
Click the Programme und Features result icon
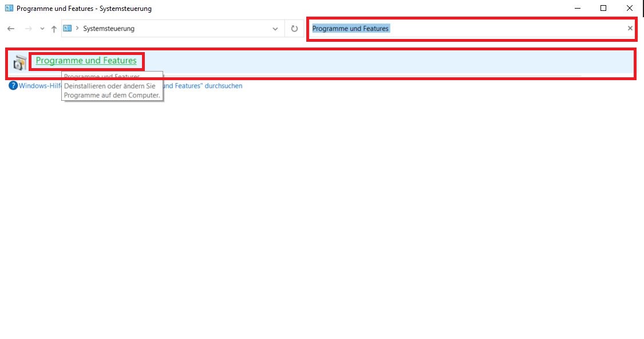click(20, 62)
